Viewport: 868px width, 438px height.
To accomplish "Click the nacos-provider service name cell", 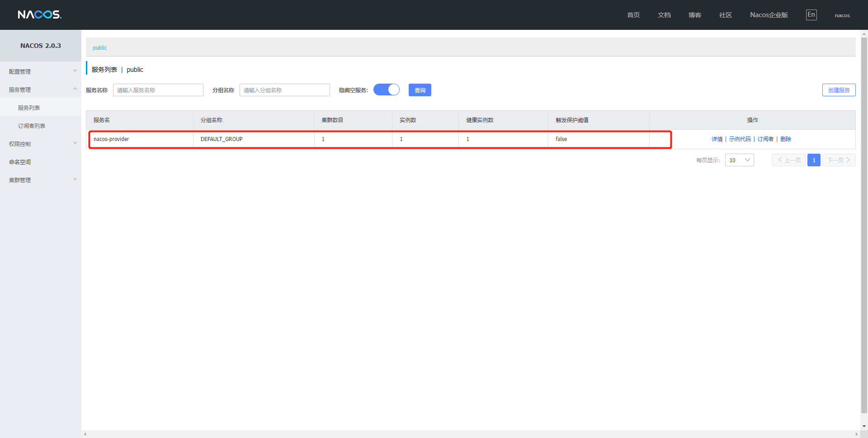I will 140,139.
